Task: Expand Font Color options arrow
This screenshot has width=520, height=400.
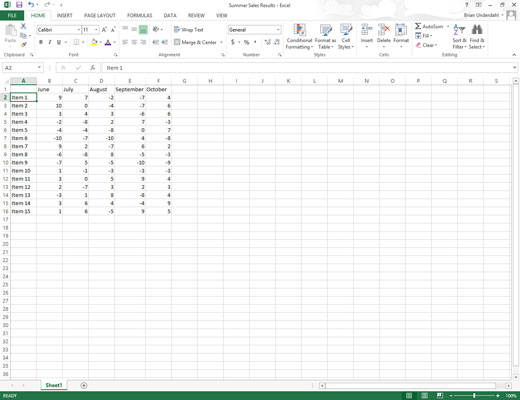Action: [x=114, y=42]
